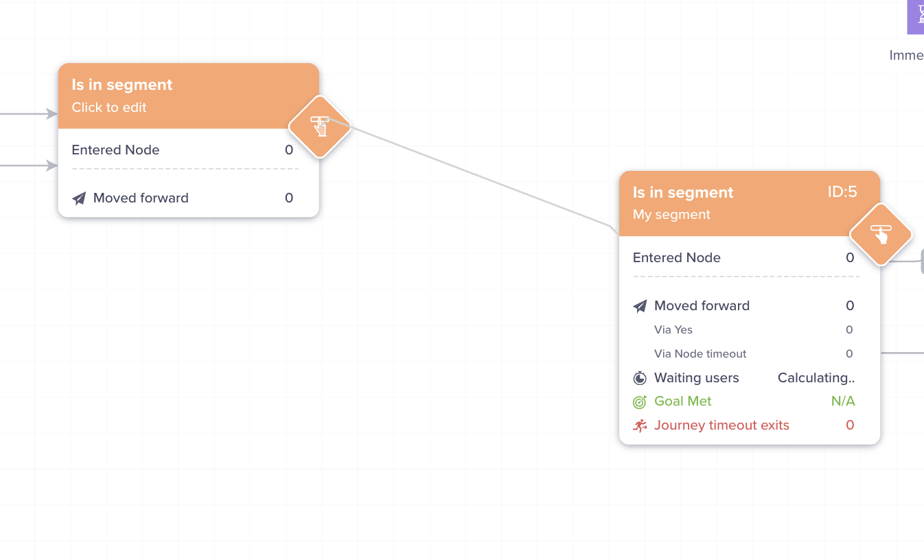Select 'Is in segment' header of ID:5 node
The image size is (924, 560).
(683, 193)
